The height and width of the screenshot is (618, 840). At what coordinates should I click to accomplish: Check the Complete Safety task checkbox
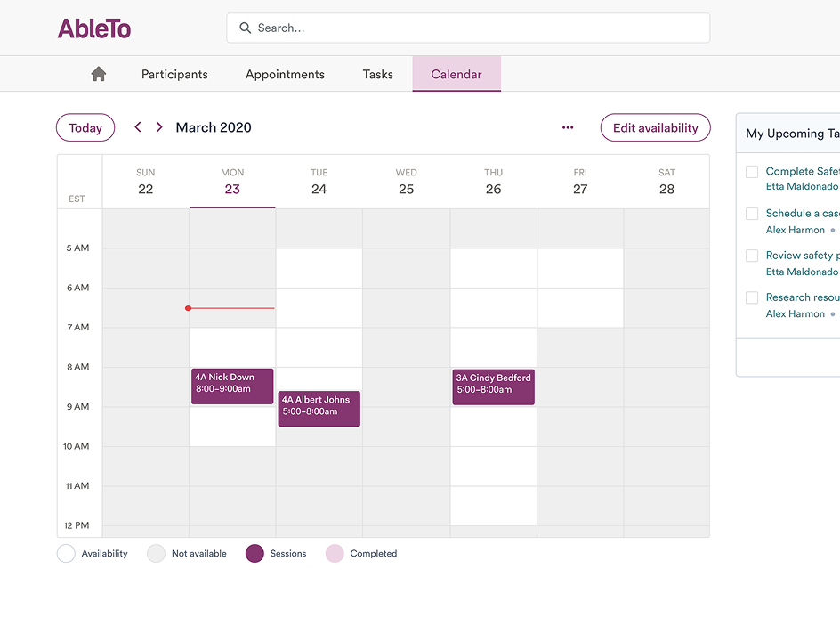pyautogui.click(x=752, y=171)
